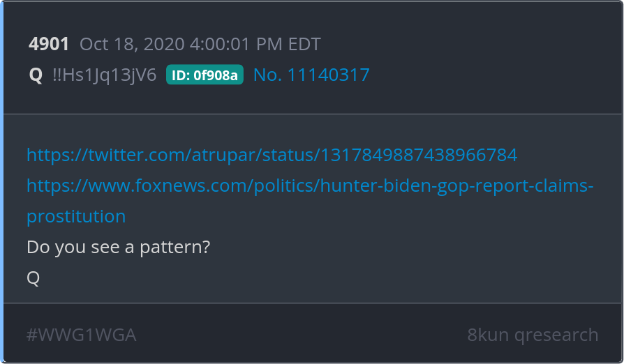Select the tripcode !!Hs1Jq13jV6
624x364 pixels.
click(104, 75)
